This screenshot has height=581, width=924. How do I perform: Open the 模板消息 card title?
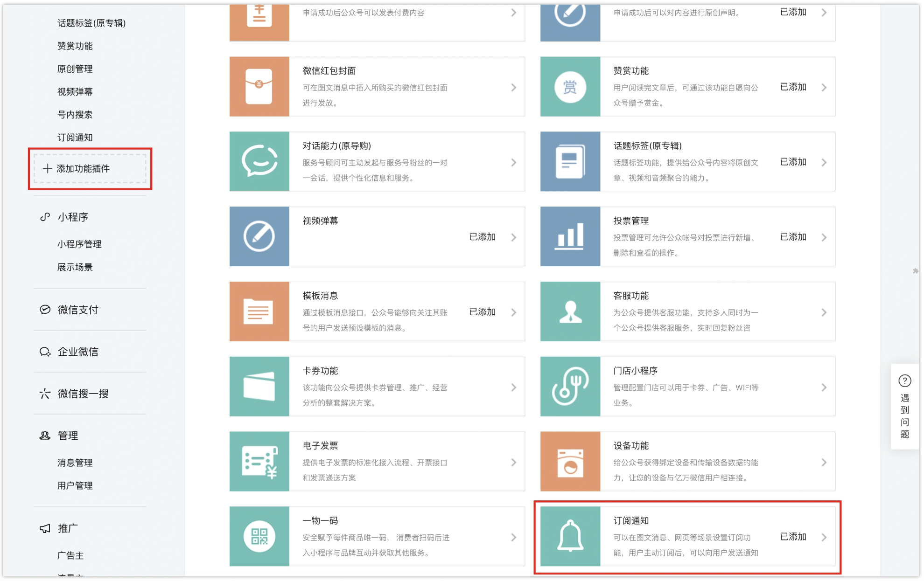pyautogui.click(x=320, y=296)
